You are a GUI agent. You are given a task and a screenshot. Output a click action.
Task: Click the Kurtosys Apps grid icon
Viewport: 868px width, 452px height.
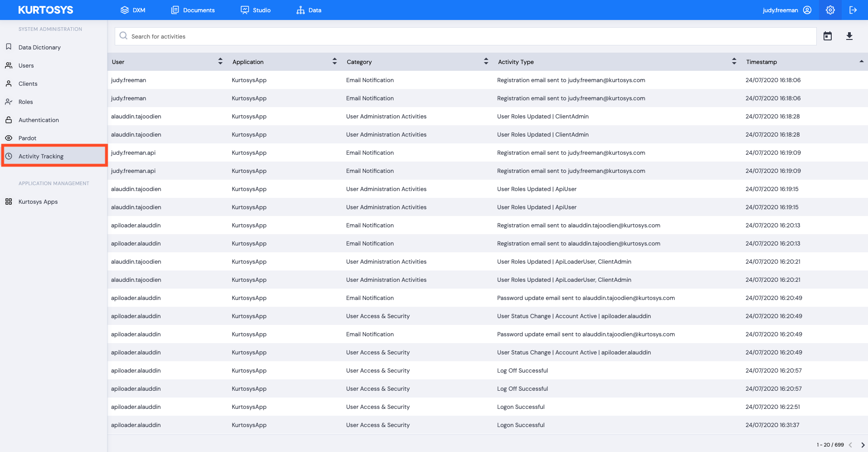click(x=9, y=201)
